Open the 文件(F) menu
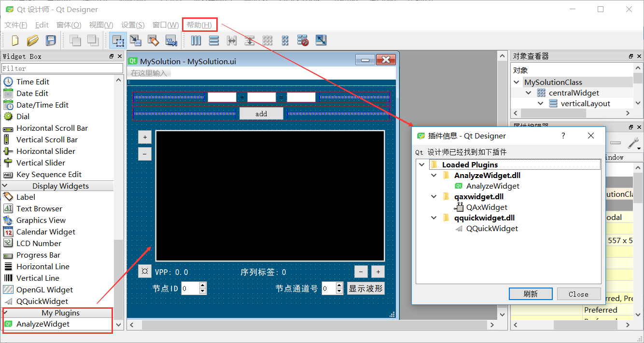644x343 pixels. click(16, 25)
